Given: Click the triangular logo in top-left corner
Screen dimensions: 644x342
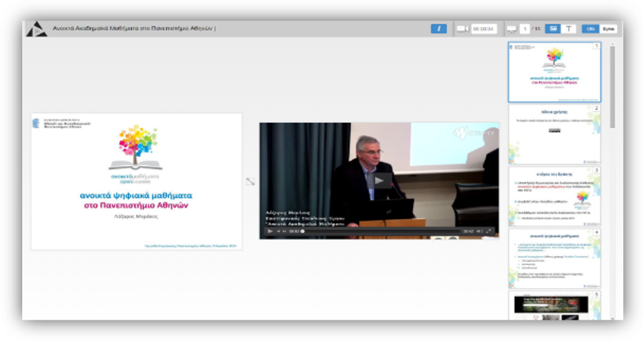Looking at the screenshot, I should 37,29.
